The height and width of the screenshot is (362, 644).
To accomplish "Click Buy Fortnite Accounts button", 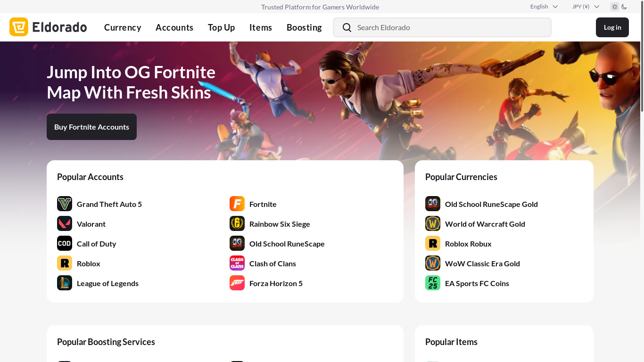I will coord(91,127).
